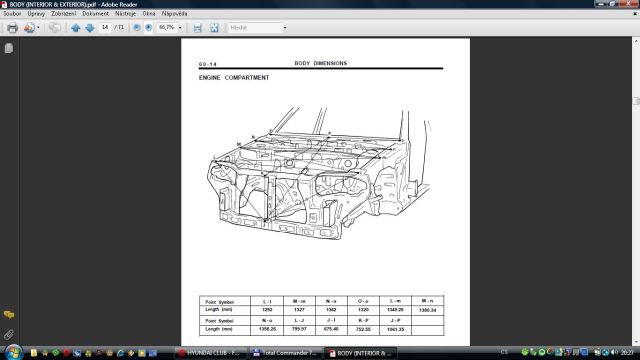Open the Attachments paperclip panel
Image resolution: width=640 pixels, height=360 pixels.
[9, 335]
